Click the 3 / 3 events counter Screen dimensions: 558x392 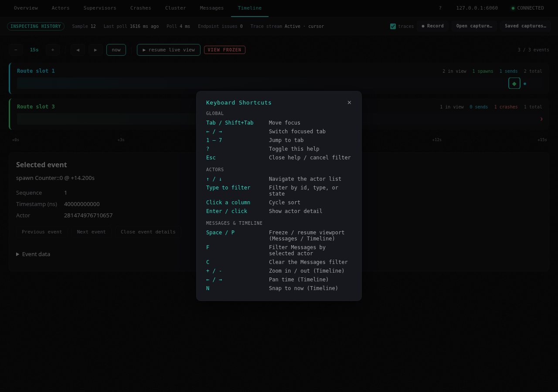pos(534,50)
